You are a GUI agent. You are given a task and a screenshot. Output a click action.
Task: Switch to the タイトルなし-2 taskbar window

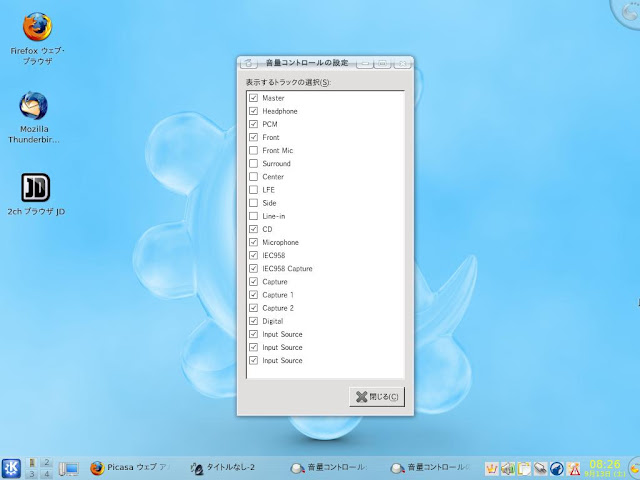223,468
